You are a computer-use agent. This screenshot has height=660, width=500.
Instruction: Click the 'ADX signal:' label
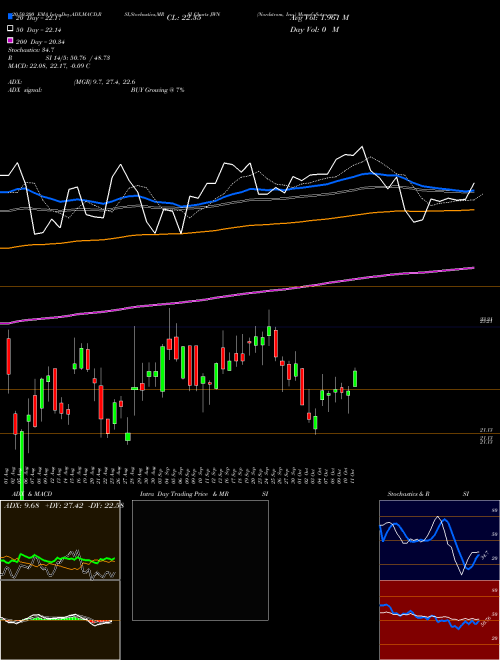[x=25, y=90]
